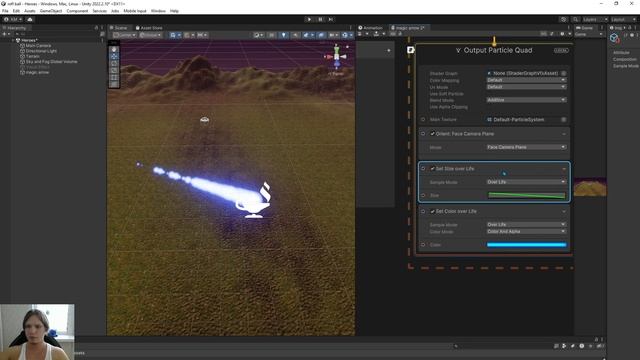The height and width of the screenshot is (360, 640).
Task: Select Terrain in Hierarchy
Action: click(32, 56)
